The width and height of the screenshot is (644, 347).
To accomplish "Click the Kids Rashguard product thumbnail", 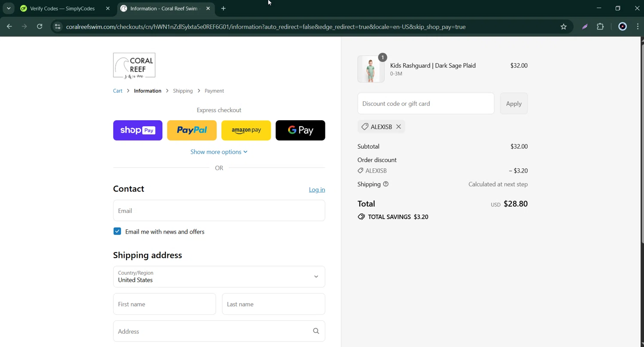I will [x=371, y=69].
